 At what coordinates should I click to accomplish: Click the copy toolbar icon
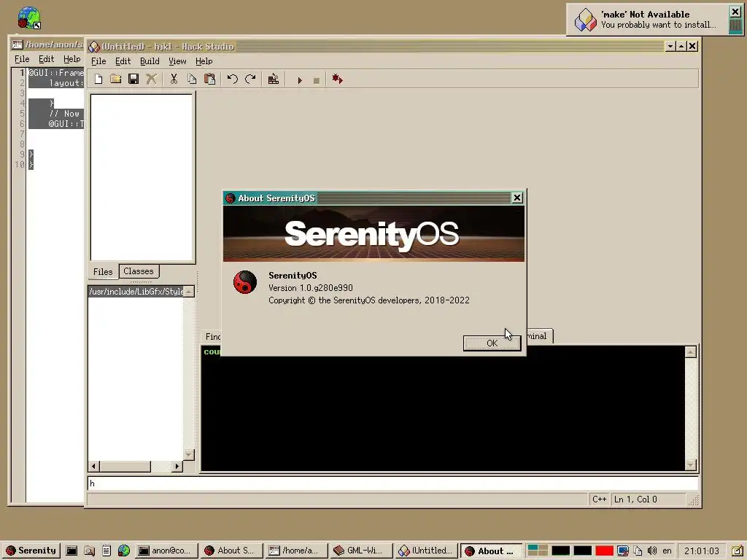click(192, 79)
